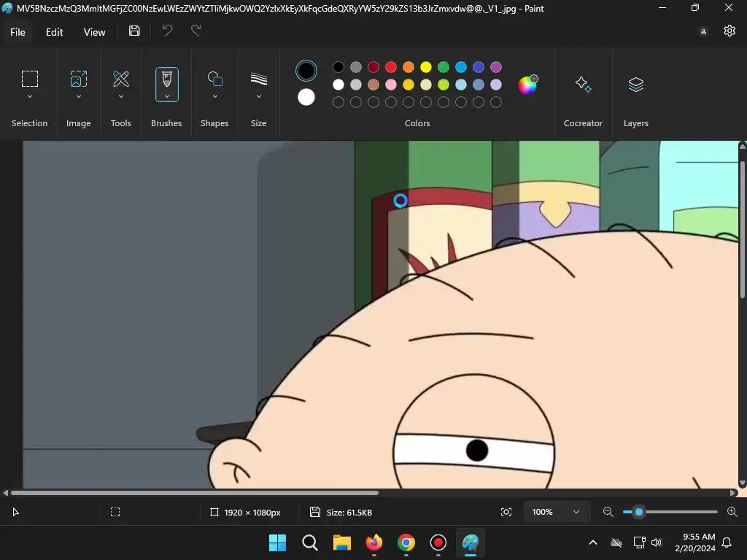Pick the red color swatch
Screen dimensions: 747x560
pyautogui.click(x=391, y=67)
